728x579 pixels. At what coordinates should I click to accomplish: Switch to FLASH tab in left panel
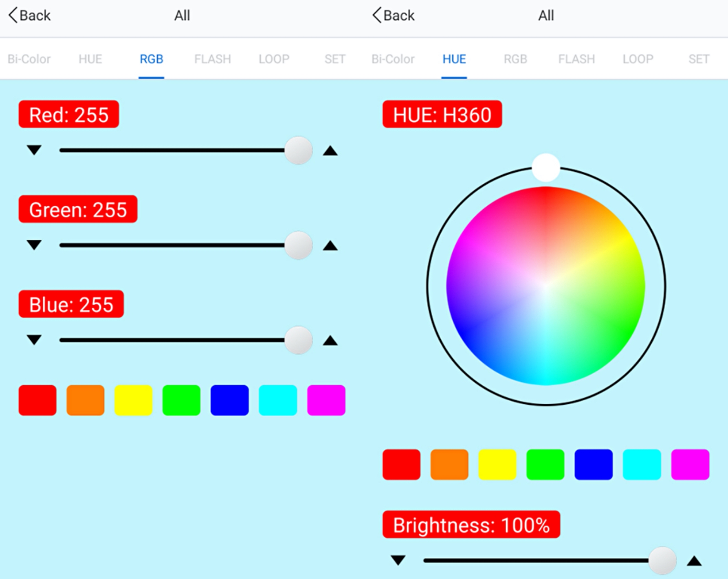pyautogui.click(x=212, y=59)
